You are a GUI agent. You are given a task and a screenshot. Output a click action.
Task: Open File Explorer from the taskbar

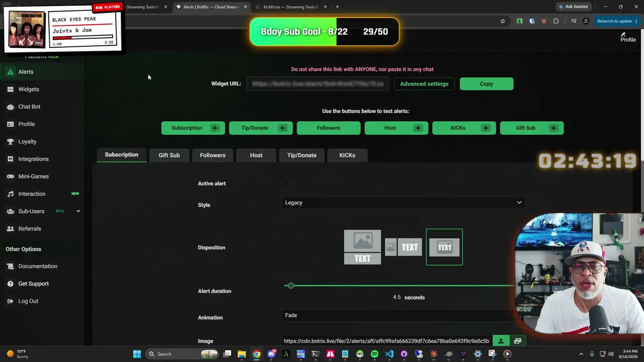242,354
